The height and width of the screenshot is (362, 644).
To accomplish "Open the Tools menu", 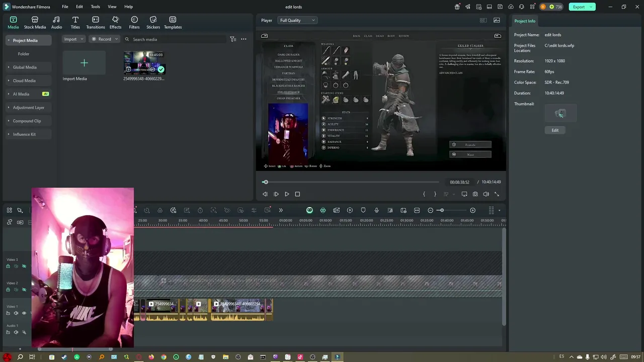I will coord(95,7).
